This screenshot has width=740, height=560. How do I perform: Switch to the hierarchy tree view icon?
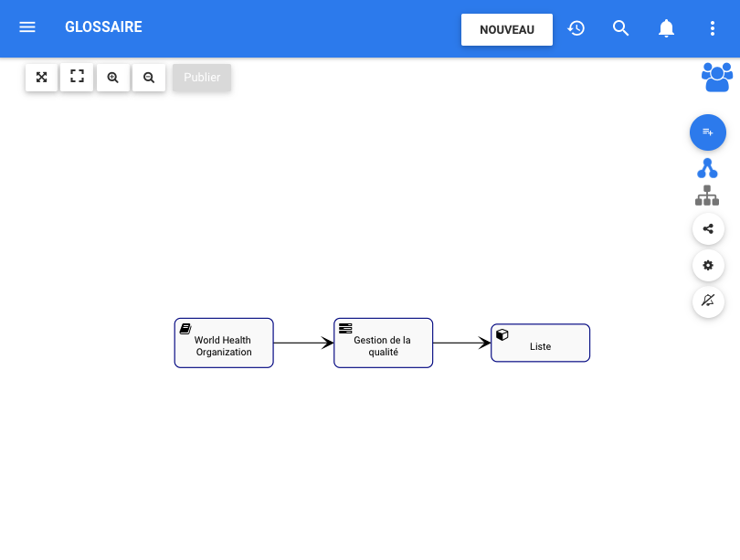707,195
